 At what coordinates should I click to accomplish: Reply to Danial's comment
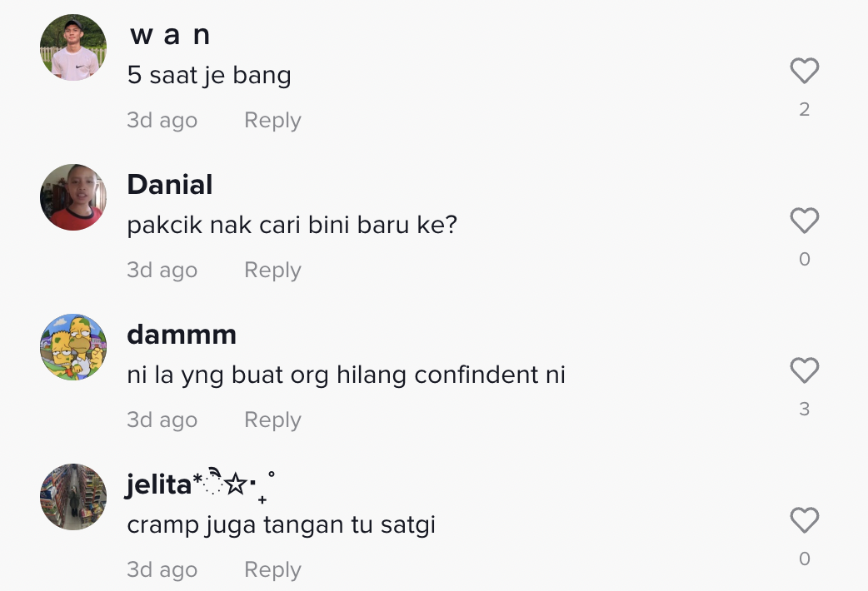click(x=272, y=271)
